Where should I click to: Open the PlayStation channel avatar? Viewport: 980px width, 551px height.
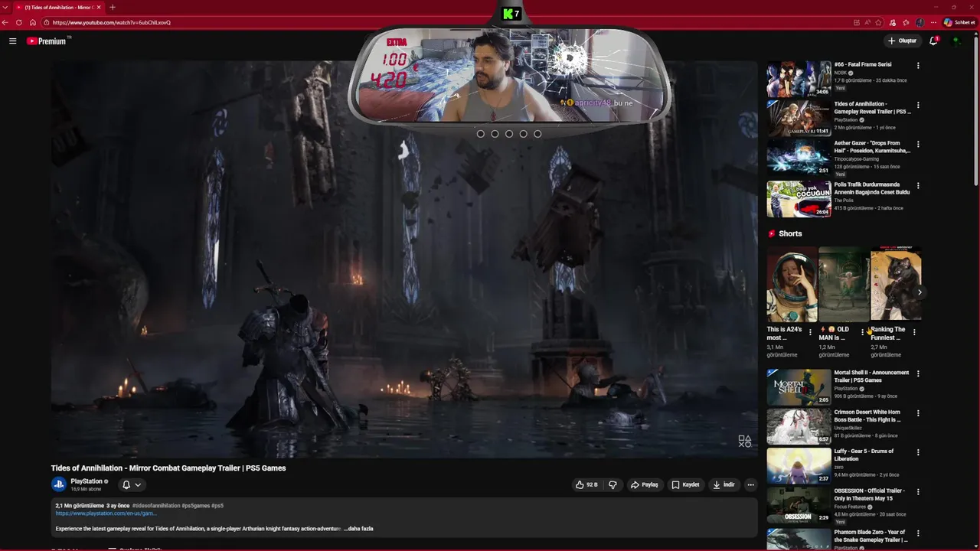coord(59,484)
